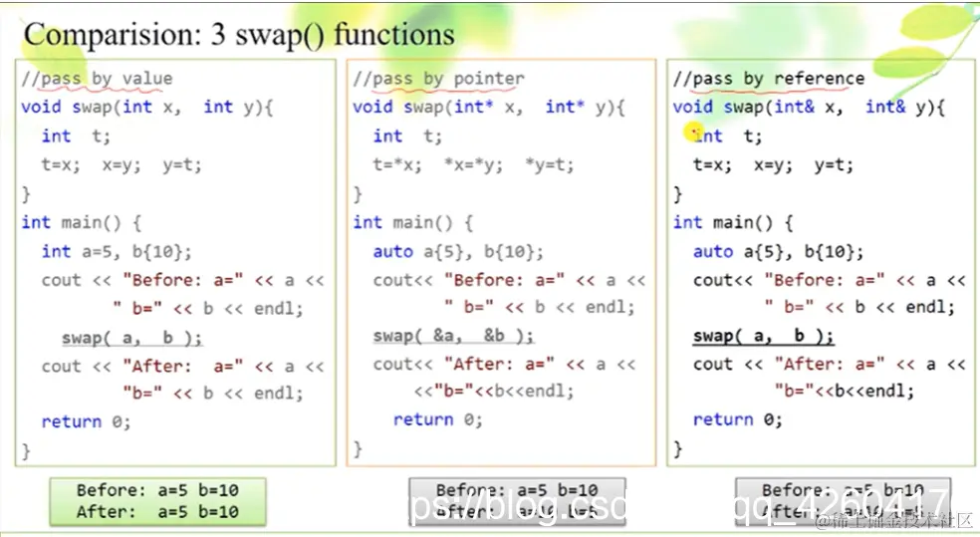The image size is (980, 537).
Task: Click "t=x; x=y; y=t;" in pass by reference panel
Action: (773, 165)
